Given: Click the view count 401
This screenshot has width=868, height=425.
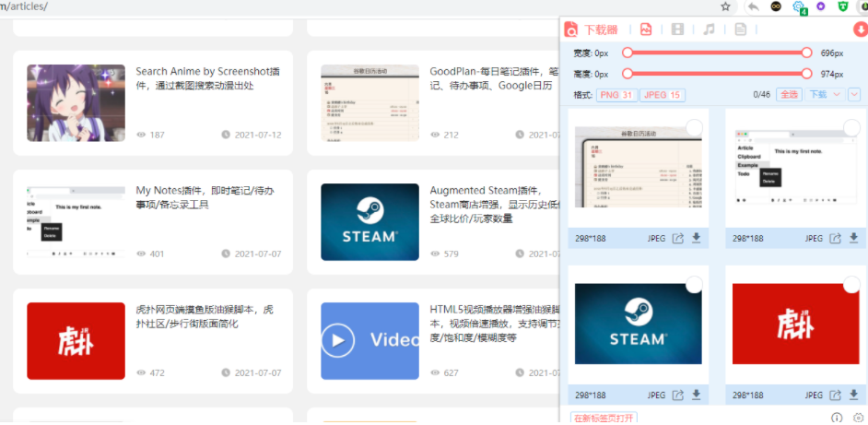Looking at the screenshot, I should (x=150, y=254).
